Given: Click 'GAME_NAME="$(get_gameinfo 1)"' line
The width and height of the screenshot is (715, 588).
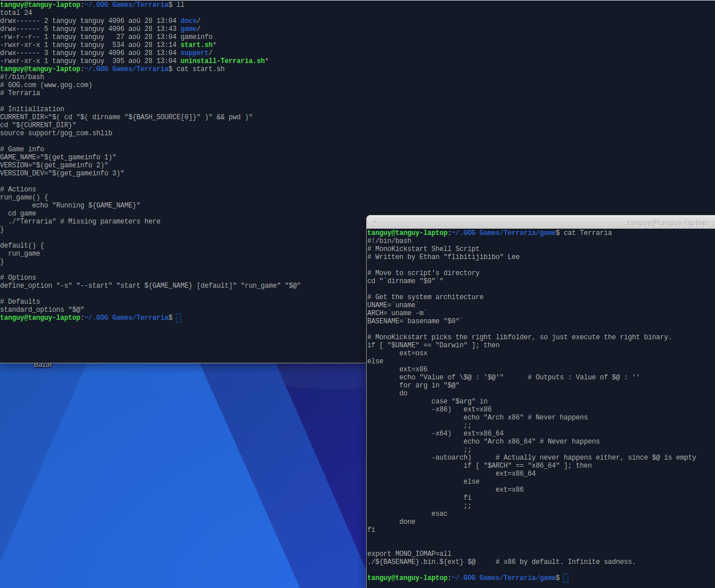Looking at the screenshot, I should point(58,157).
